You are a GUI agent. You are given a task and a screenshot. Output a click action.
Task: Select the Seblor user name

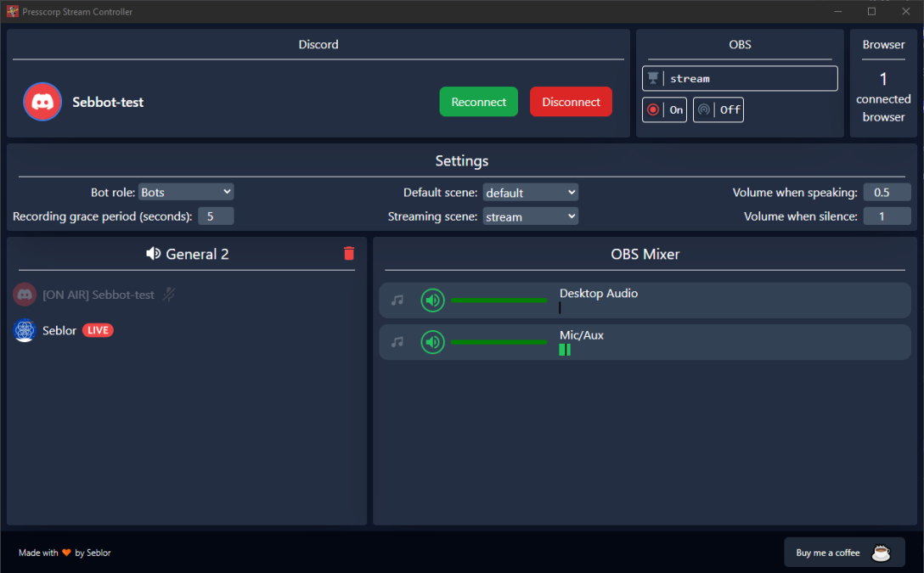59,330
